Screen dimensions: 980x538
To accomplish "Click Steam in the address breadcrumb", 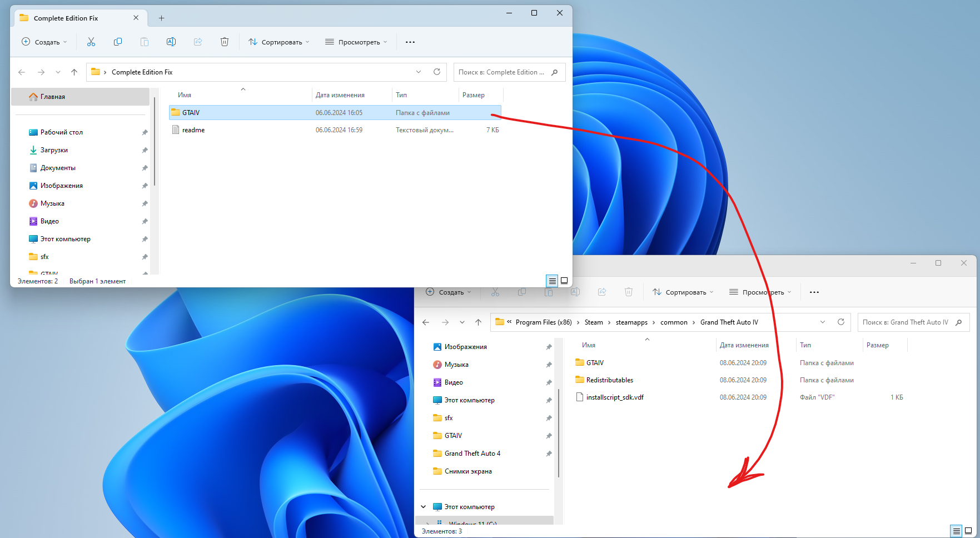I will coord(594,322).
